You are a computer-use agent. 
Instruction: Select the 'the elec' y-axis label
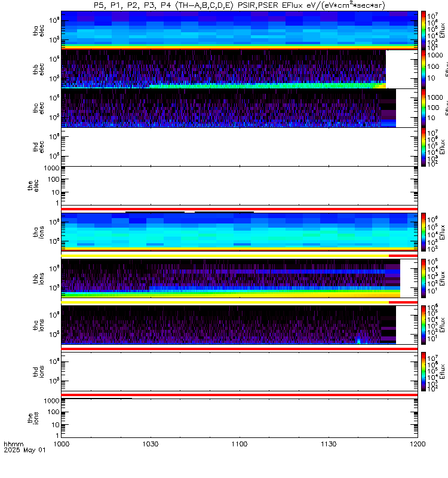click(x=33, y=185)
